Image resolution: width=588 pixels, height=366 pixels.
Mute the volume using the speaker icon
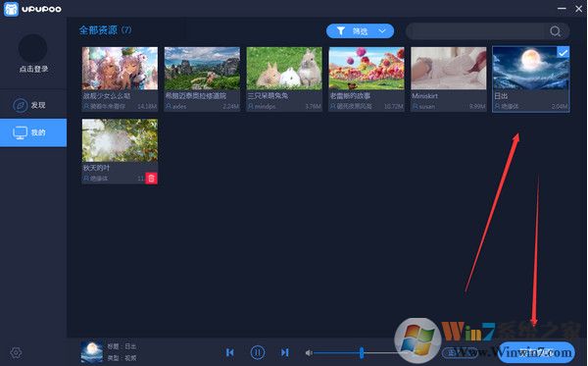pyautogui.click(x=309, y=353)
